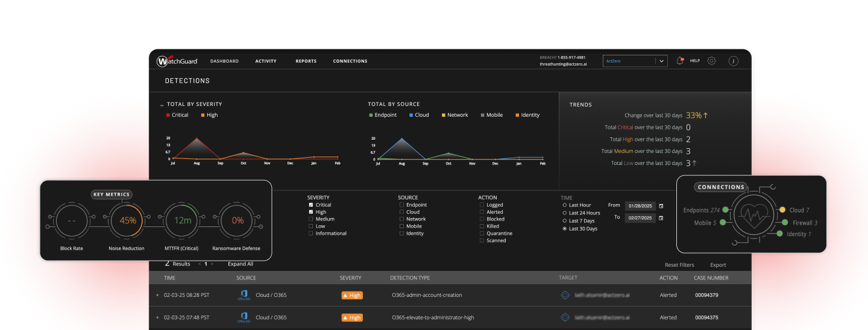This screenshot has height=330, width=868.
Task: Click the From date field 01/28/2025
Action: tap(640, 205)
